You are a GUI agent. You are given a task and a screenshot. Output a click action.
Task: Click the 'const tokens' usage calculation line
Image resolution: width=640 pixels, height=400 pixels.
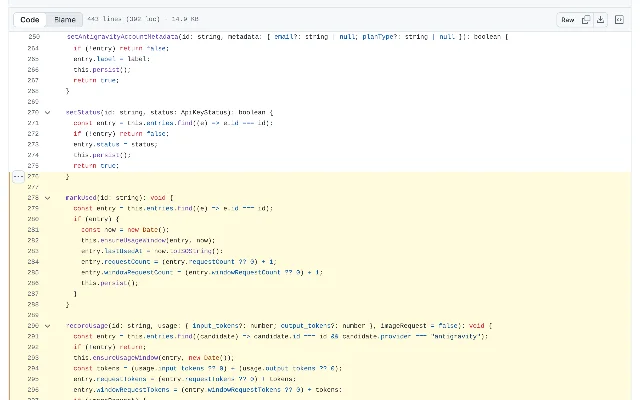[x=207, y=369]
